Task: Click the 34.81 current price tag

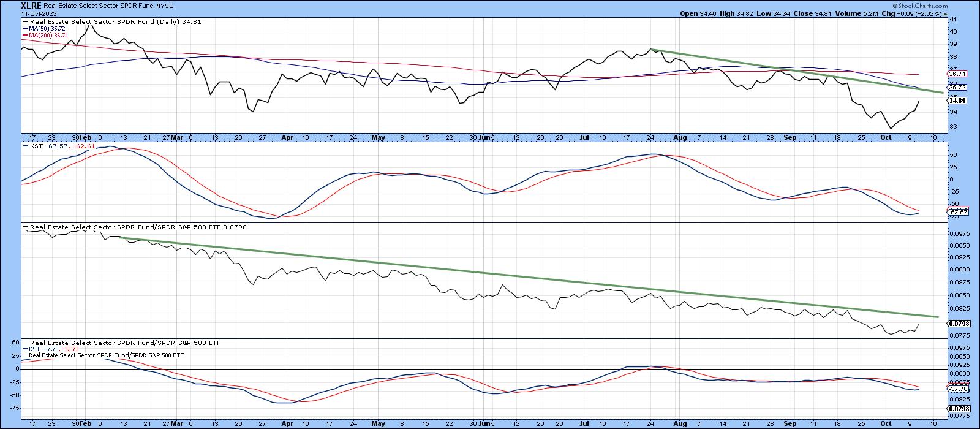Action: coord(957,101)
